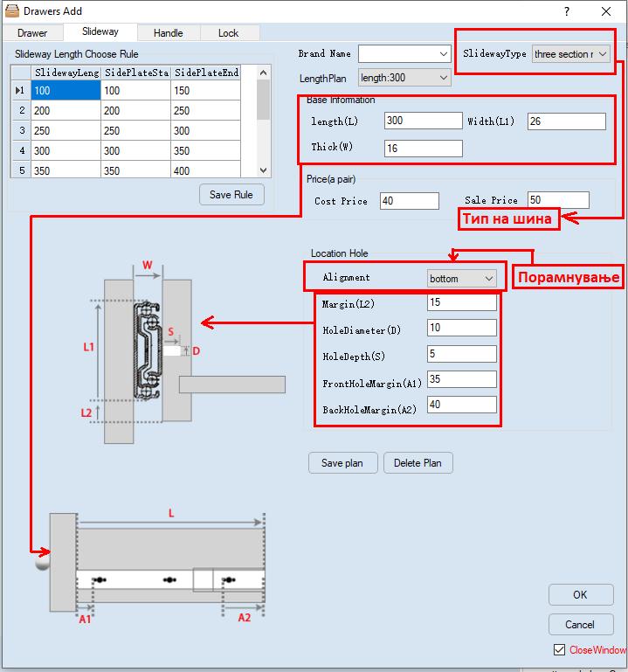Click the SidePlateSta column header

click(x=135, y=73)
